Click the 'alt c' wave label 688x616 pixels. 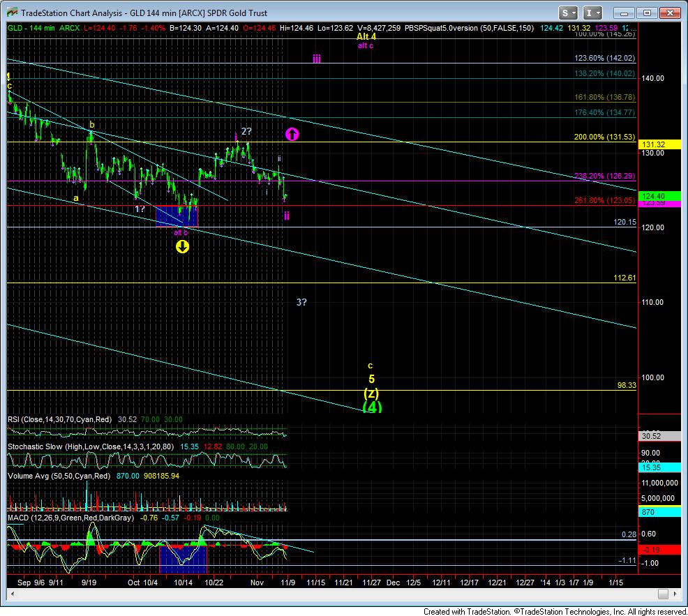click(x=366, y=45)
